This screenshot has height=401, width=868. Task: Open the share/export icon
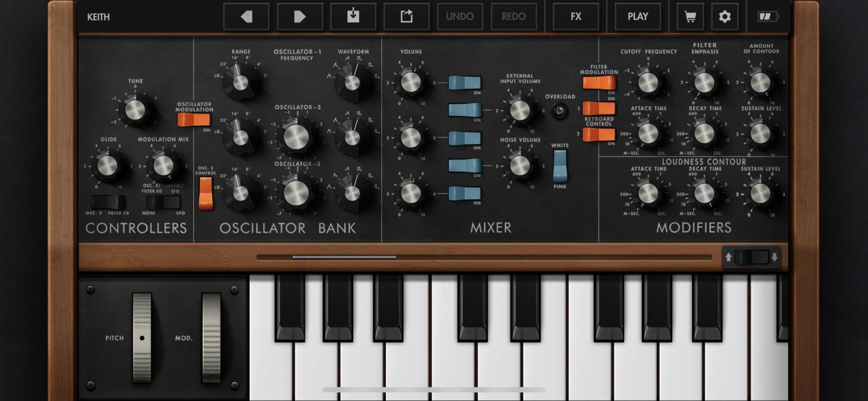(x=406, y=16)
